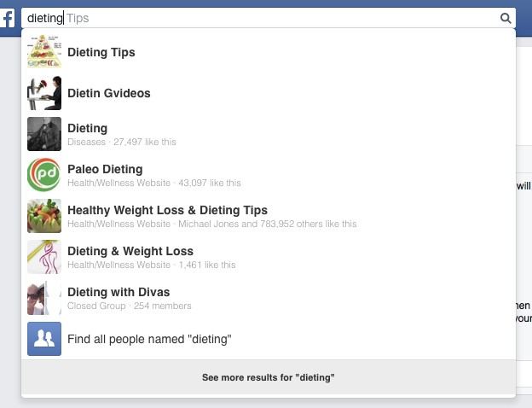This screenshot has height=408, width=532.
Task: Click the Find all people silhouette icon
Action: (x=44, y=339)
